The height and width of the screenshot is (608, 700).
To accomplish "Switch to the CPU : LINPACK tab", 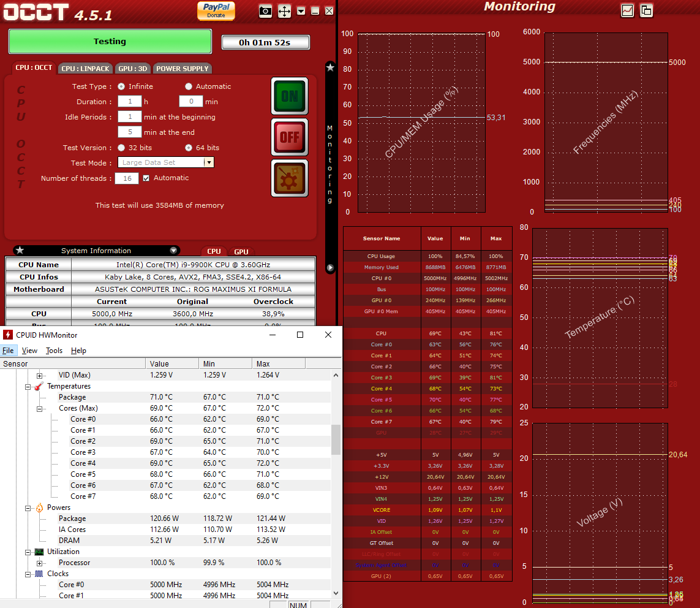I will pyautogui.click(x=85, y=69).
